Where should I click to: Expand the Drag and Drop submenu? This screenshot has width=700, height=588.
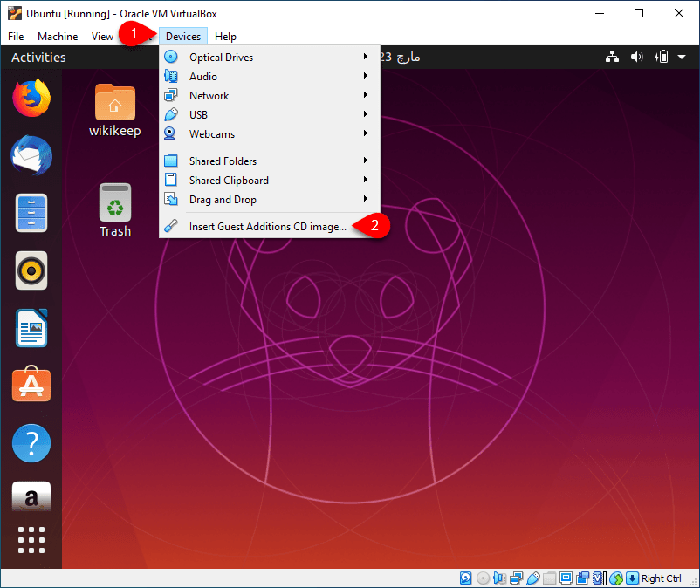[270, 200]
